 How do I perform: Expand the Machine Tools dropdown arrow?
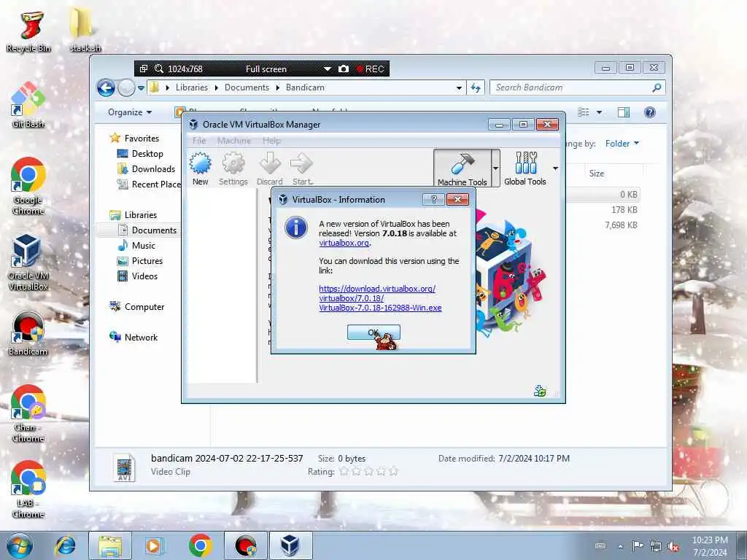point(496,168)
